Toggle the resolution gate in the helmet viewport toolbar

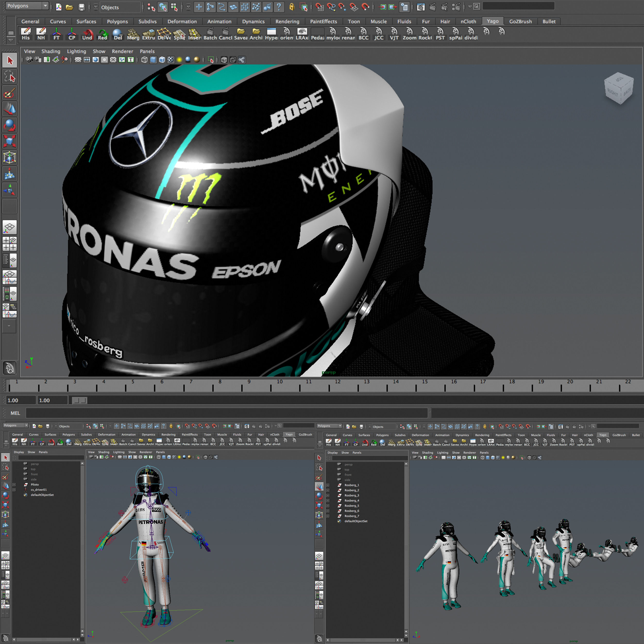(96, 60)
